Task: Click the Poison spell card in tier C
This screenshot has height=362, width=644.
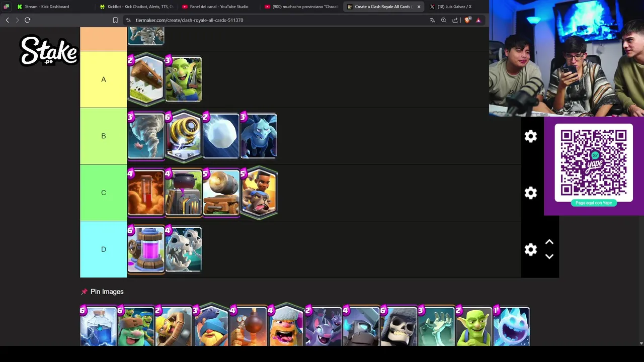Action: pyautogui.click(x=146, y=193)
